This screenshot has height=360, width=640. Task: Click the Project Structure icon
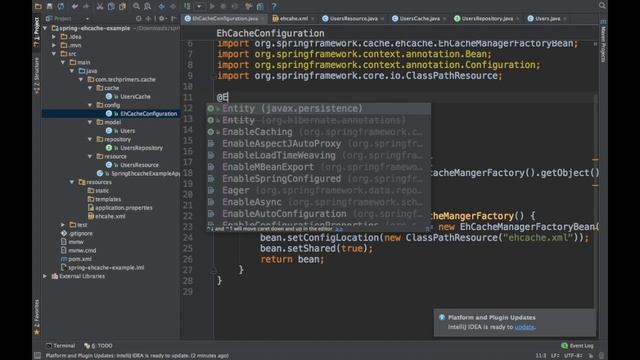pos(260,6)
